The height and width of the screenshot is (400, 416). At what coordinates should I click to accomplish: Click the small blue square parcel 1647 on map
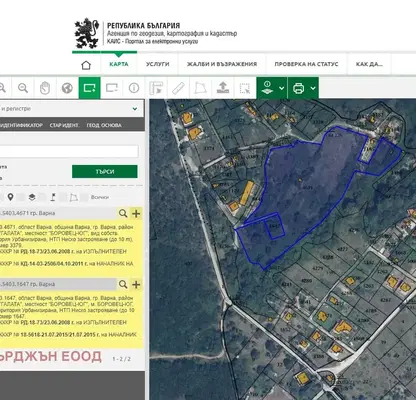click(x=275, y=226)
